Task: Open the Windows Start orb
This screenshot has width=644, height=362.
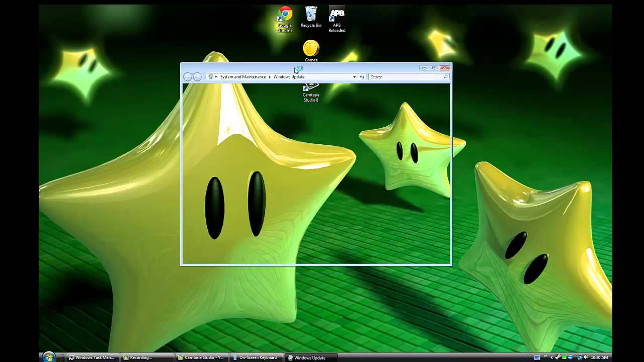Action: 48,357
